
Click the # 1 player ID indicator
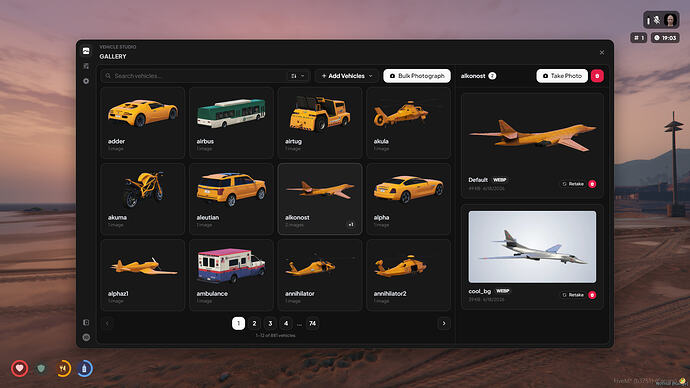pyautogui.click(x=639, y=38)
